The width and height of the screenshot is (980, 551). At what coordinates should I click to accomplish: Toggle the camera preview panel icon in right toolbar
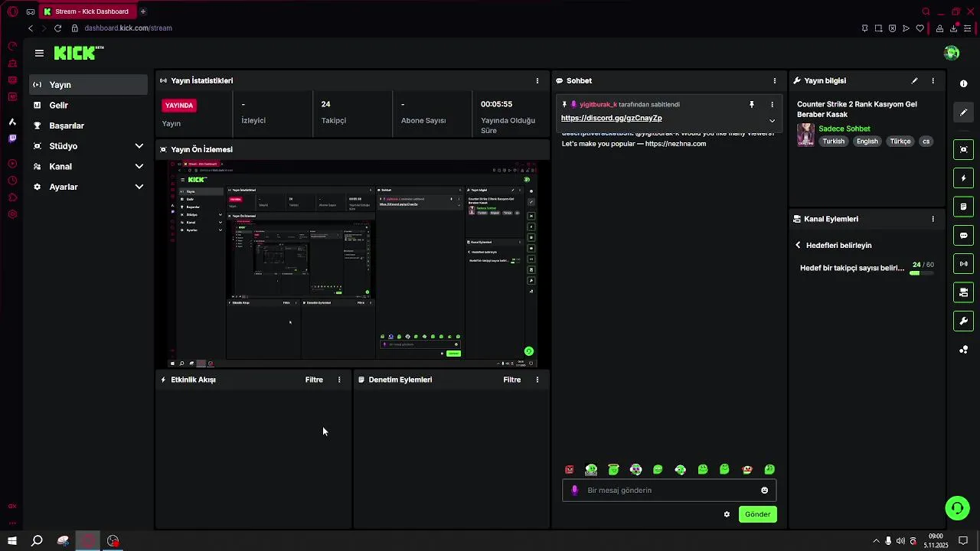pyautogui.click(x=963, y=292)
